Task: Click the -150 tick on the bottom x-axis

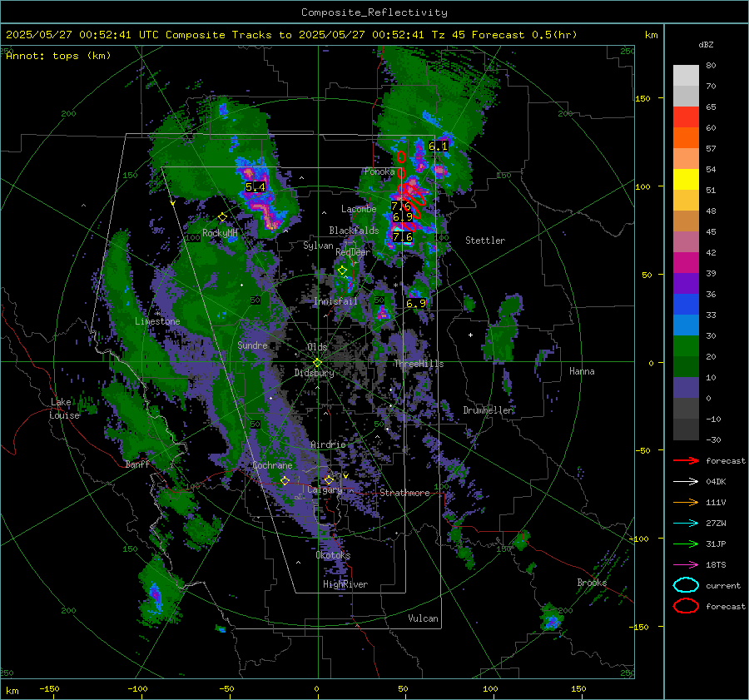Action: pyautogui.click(x=49, y=688)
